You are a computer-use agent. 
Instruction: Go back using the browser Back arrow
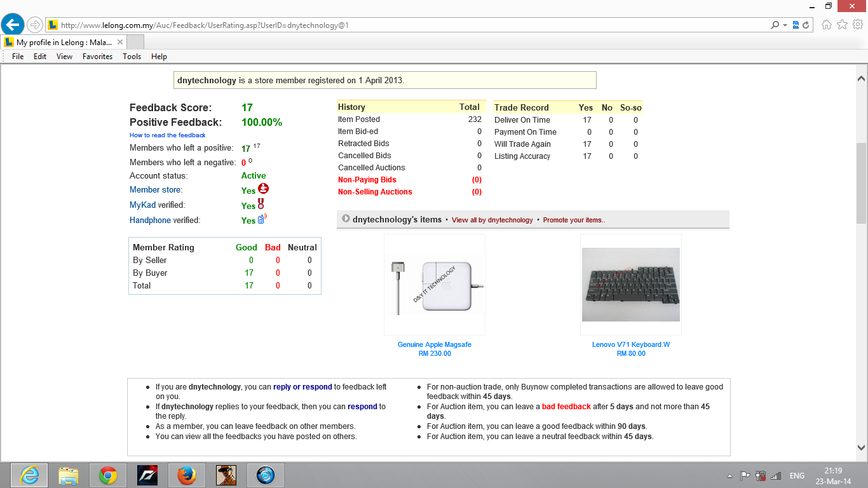[13, 25]
